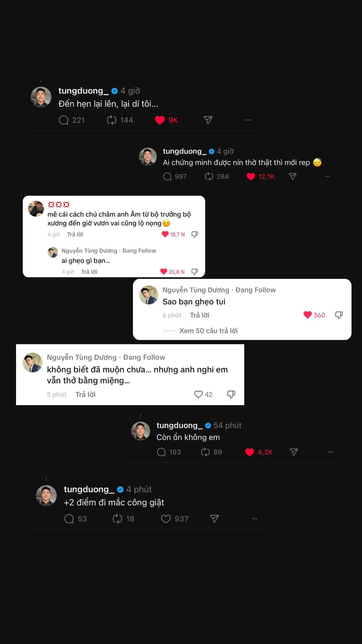Repost the "Đến hẹn lại lên" post

point(112,120)
